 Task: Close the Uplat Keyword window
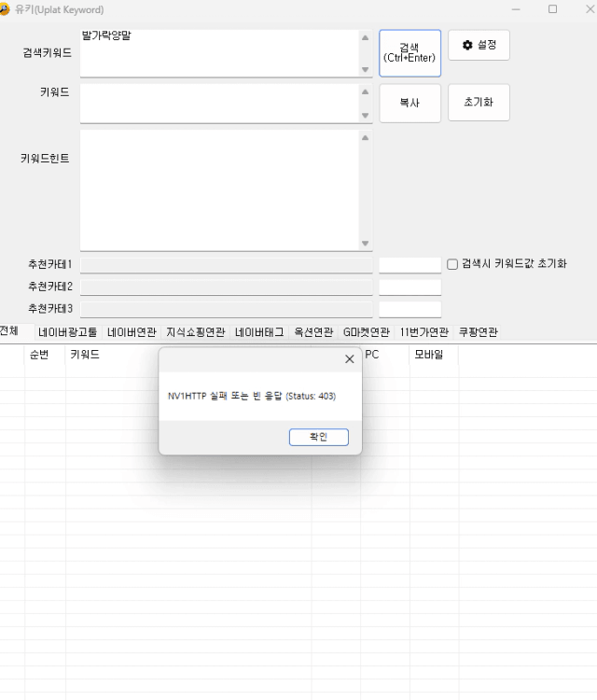click(590, 9)
